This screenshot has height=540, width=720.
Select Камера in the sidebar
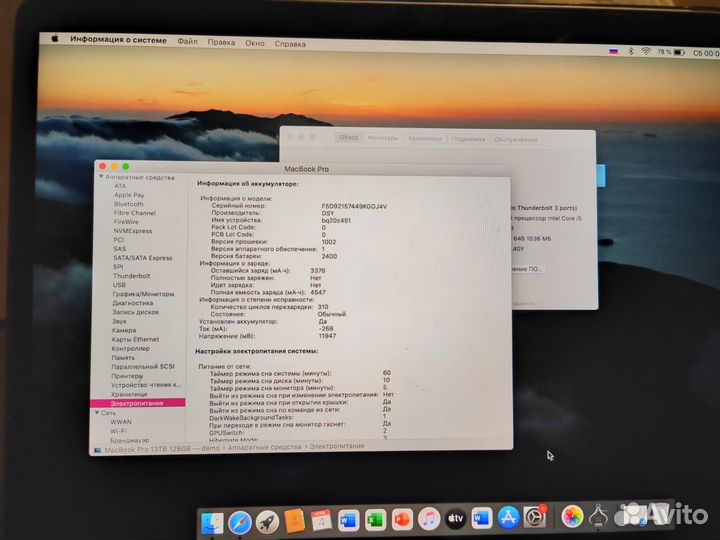tap(124, 330)
